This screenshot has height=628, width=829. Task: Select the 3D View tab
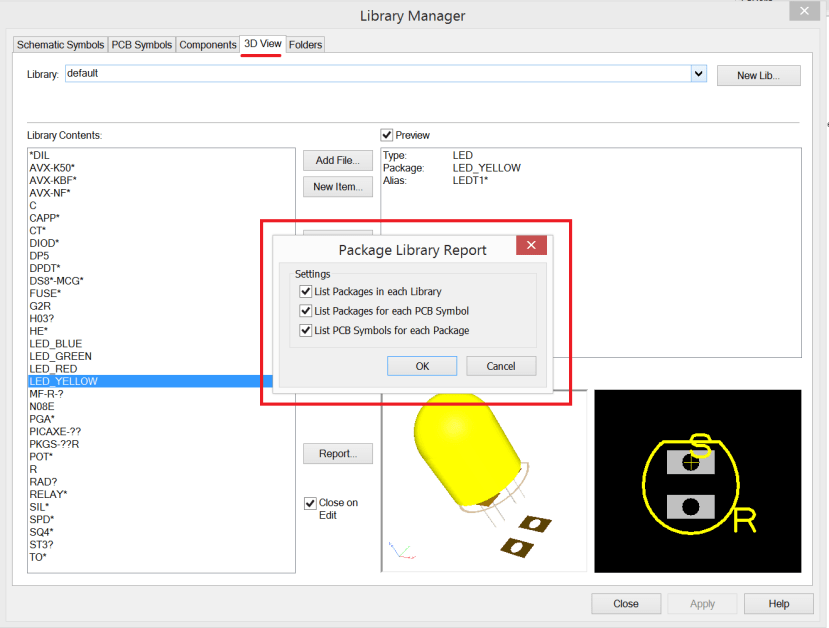click(262, 44)
